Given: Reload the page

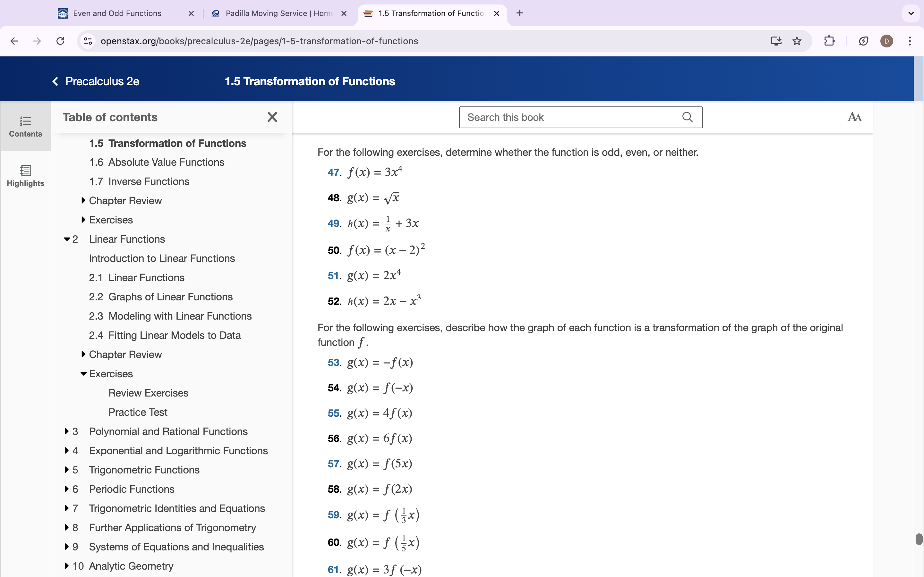Looking at the screenshot, I should click(x=60, y=41).
